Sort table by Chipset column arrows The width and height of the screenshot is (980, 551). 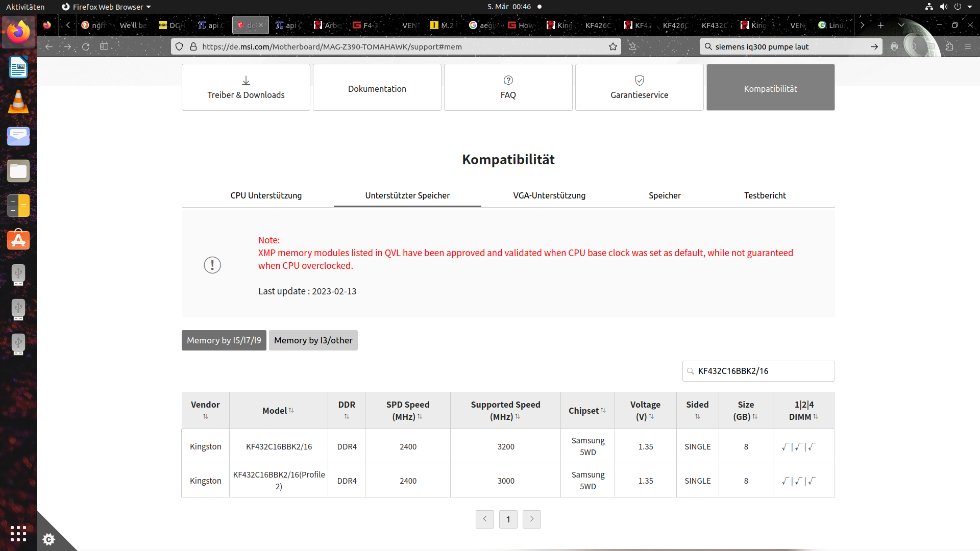click(603, 410)
